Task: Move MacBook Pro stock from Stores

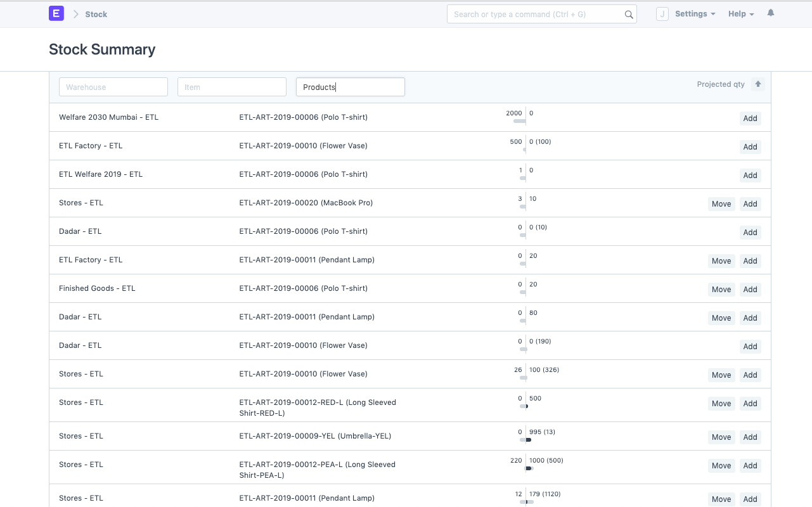Action: click(x=721, y=204)
